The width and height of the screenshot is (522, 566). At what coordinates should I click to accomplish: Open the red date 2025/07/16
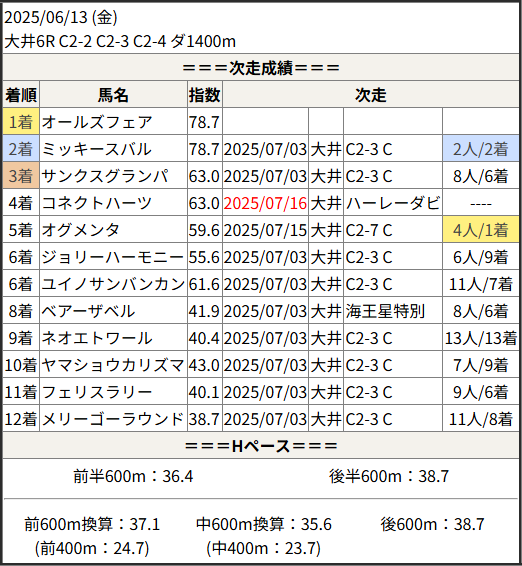(x=265, y=203)
